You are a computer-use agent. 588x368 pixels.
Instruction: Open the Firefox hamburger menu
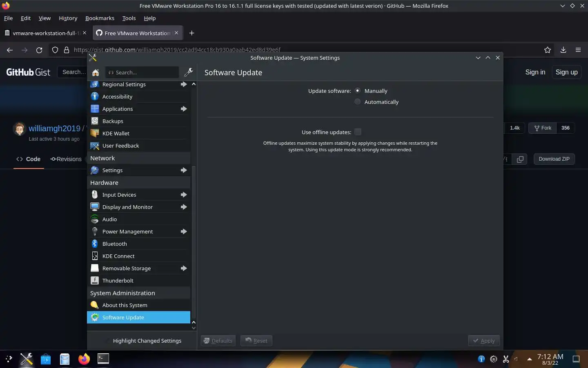click(x=578, y=50)
